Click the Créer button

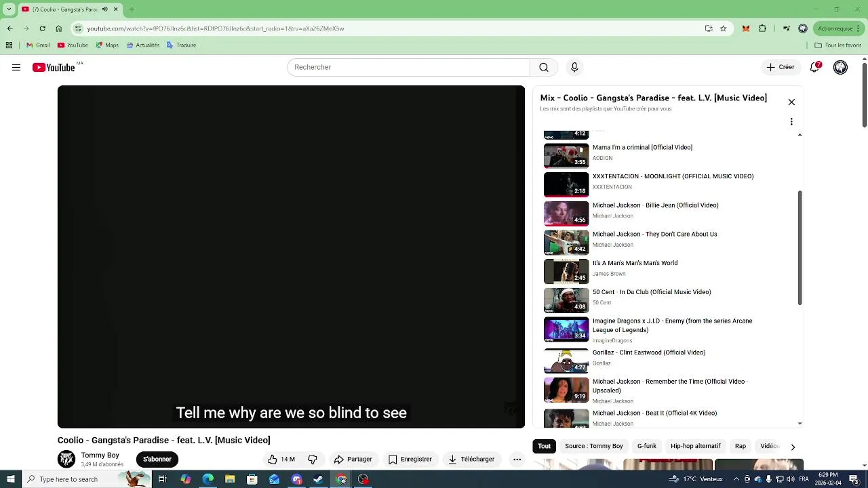pyautogui.click(x=781, y=67)
